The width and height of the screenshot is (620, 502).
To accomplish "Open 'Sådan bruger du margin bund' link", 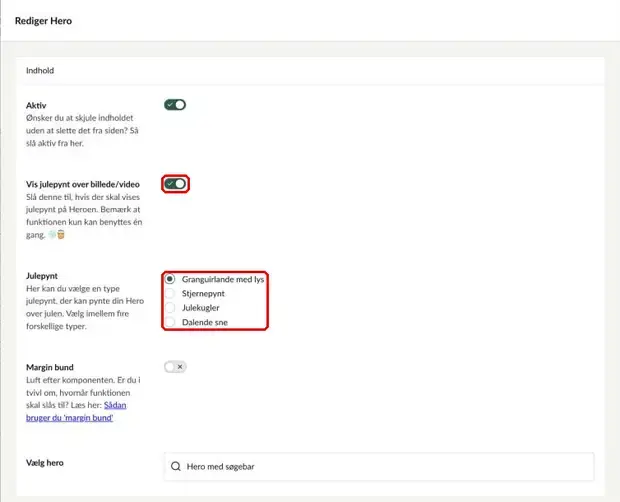I will 76,411.
